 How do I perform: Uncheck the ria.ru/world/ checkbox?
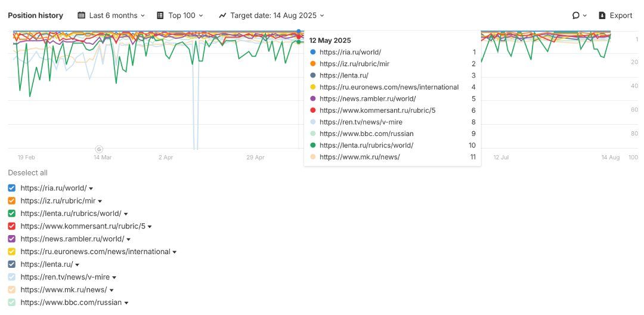pyautogui.click(x=12, y=188)
